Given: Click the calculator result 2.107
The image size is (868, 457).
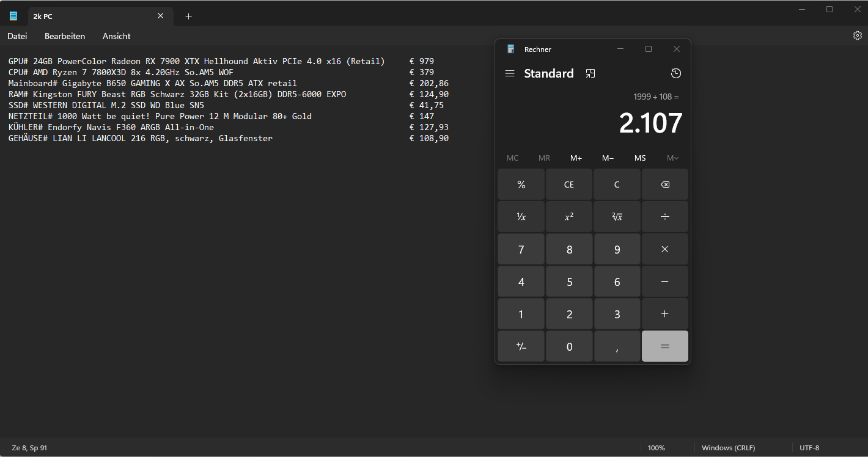Looking at the screenshot, I should coord(650,123).
